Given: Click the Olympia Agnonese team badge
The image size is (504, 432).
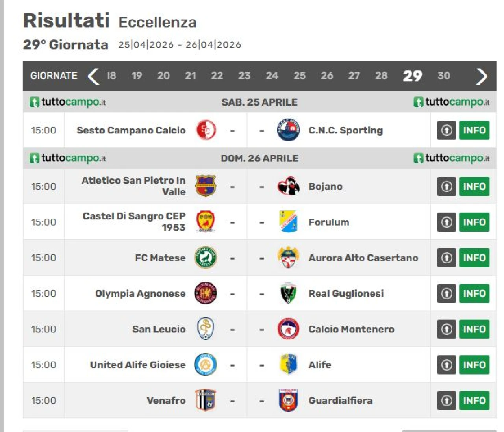Looking at the screenshot, I should pyautogui.click(x=206, y=293).
